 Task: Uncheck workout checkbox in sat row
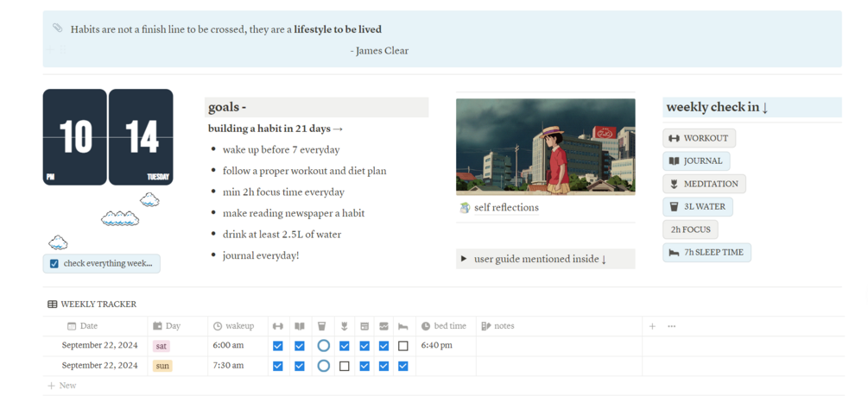pos(278,346)
